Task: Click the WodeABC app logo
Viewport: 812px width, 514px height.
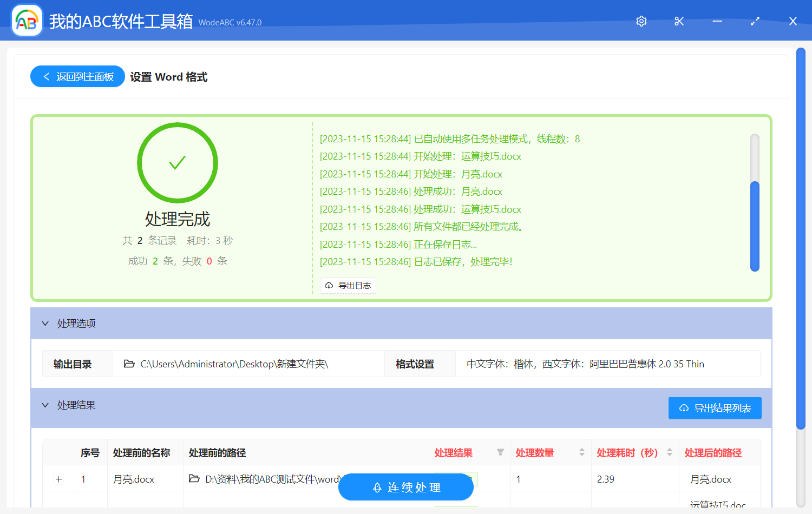Action: point(27,20)
